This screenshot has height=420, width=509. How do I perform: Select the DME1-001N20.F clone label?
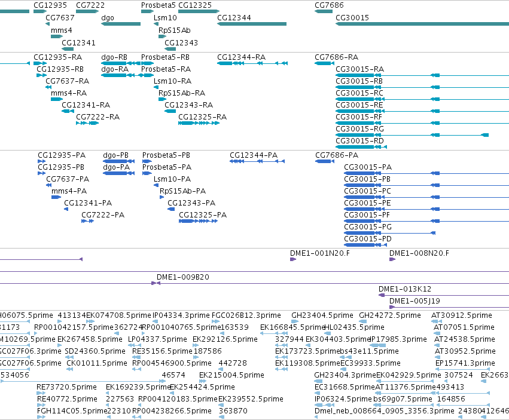(x=320, y=253)
